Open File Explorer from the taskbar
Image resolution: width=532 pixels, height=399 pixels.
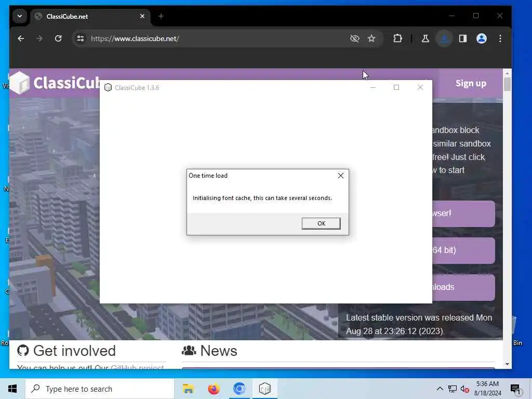(x=188, y=389)
